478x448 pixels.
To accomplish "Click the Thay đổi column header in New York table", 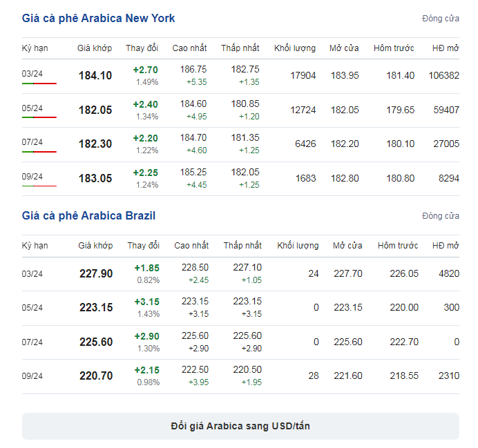I will [142, 48].
